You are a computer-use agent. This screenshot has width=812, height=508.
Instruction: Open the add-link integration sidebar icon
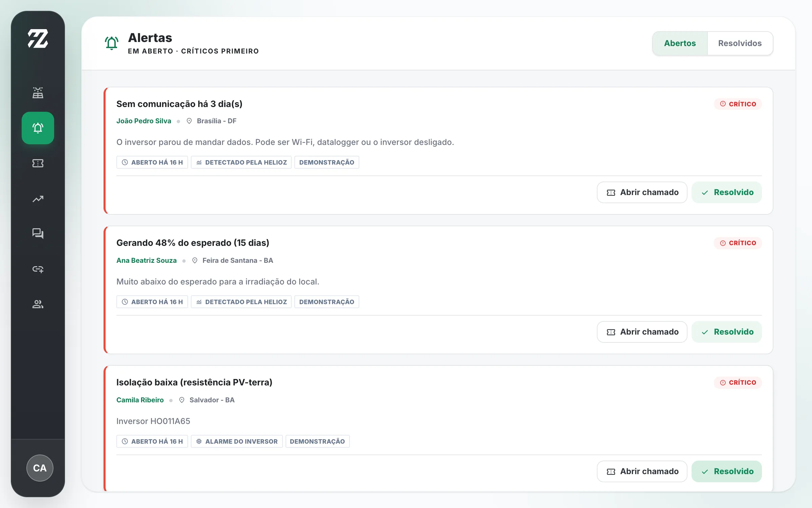point(38,269)
